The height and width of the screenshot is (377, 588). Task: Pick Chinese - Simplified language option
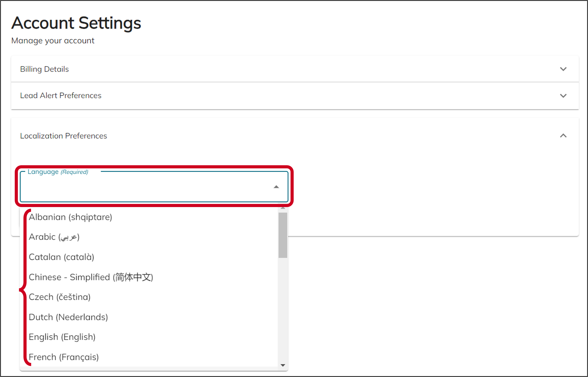(91, 277)
